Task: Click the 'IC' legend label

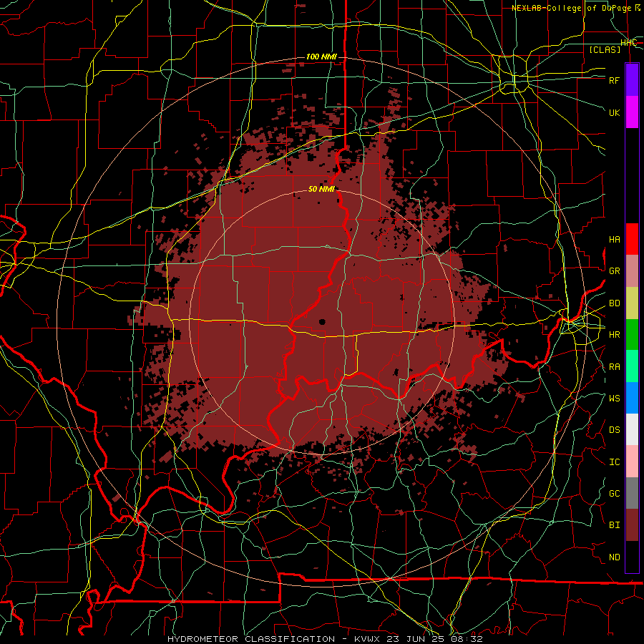Action: [614, 462]
